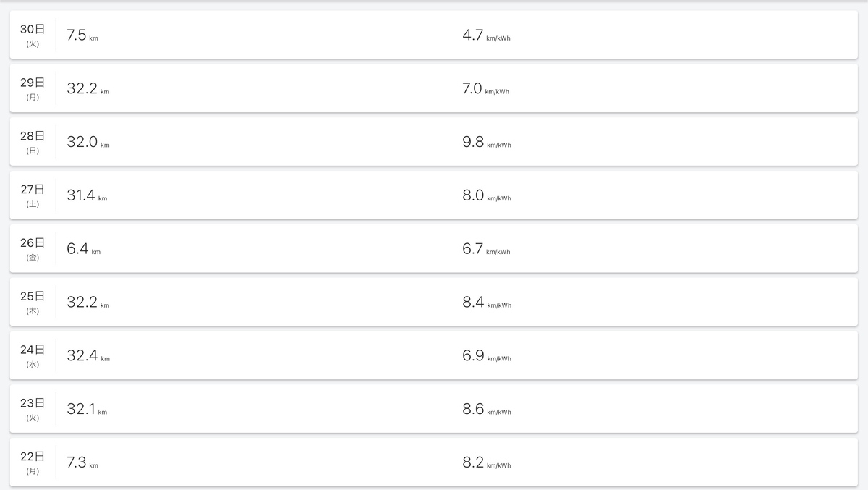
Task: Click the 7.3 km distance value
Action: pyautogui.click(x=82, y=462)
